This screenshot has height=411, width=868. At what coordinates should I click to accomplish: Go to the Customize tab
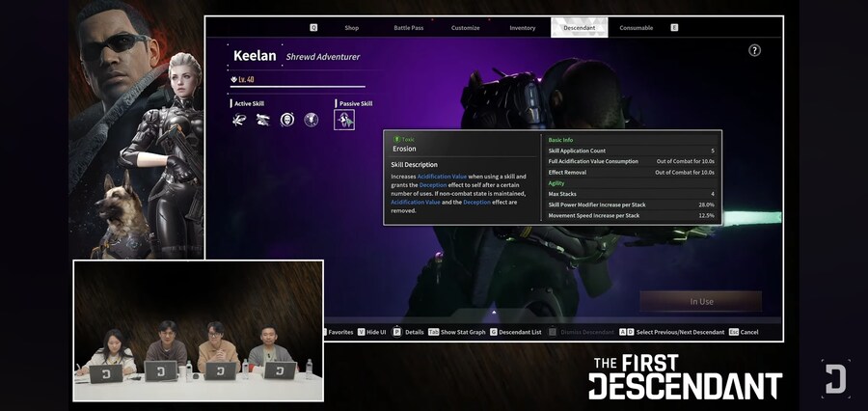coord(465,28)
